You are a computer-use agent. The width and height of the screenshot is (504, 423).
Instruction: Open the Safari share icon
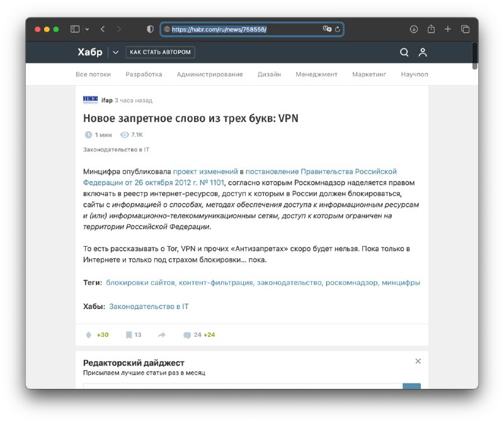[432, 29]
